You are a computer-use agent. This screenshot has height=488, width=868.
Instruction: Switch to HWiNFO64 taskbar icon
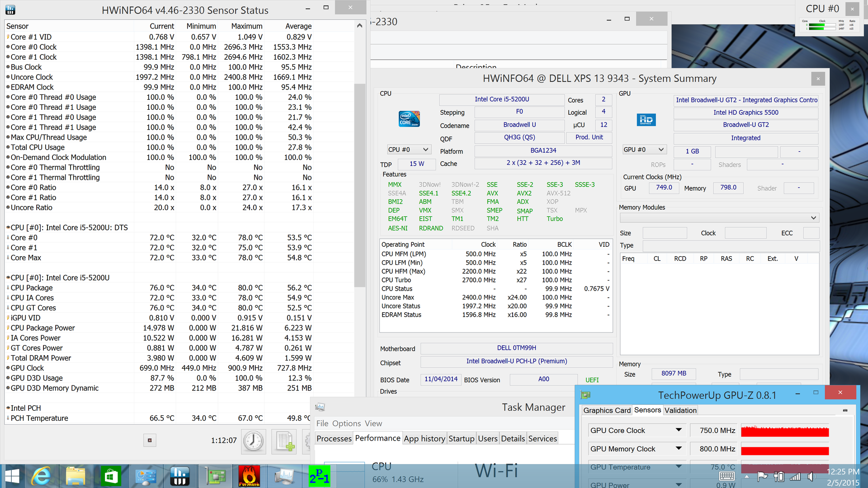pyautogui.click(x=180, y=476)
